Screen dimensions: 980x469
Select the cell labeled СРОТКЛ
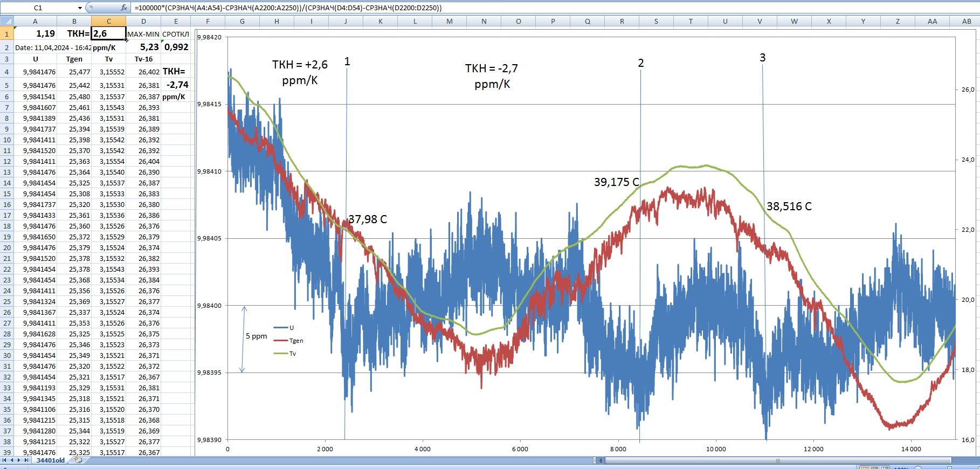coord(176,34)
